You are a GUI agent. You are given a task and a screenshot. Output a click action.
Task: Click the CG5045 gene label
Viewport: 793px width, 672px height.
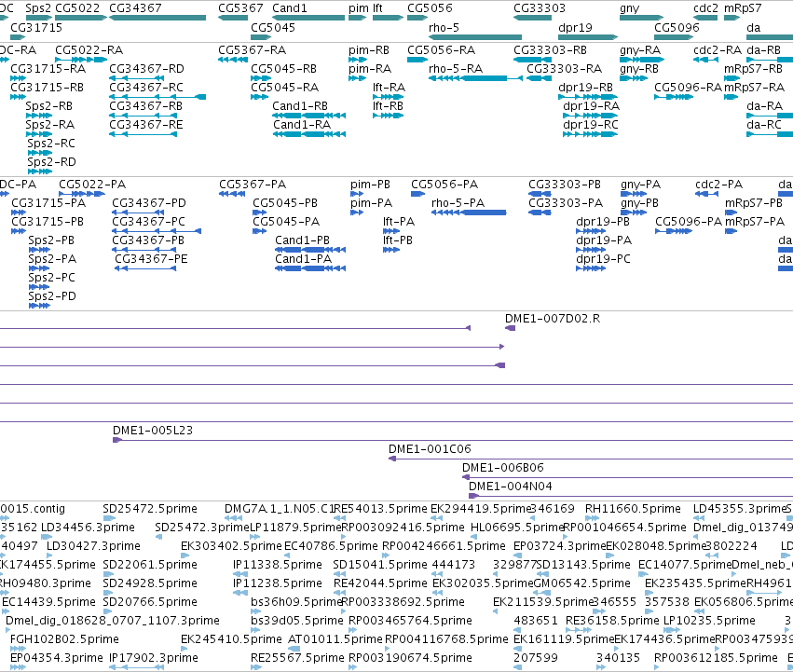(x=273, y=28)
